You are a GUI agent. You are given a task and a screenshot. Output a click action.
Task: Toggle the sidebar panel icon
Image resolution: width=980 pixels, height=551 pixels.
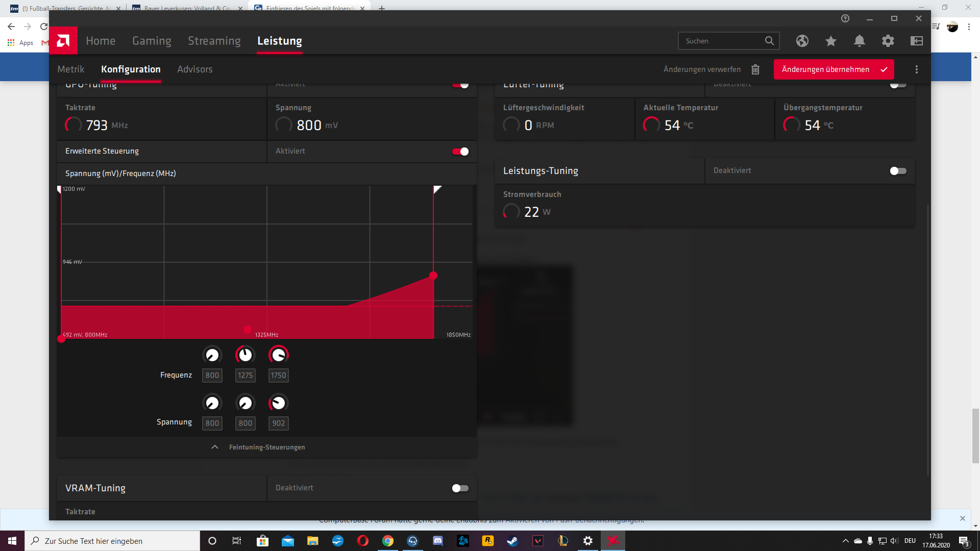(x=917, y=41)
